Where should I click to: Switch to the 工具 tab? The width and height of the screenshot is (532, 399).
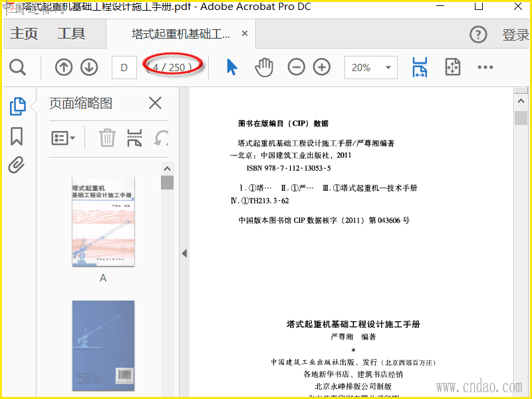(x=71, y=34)
